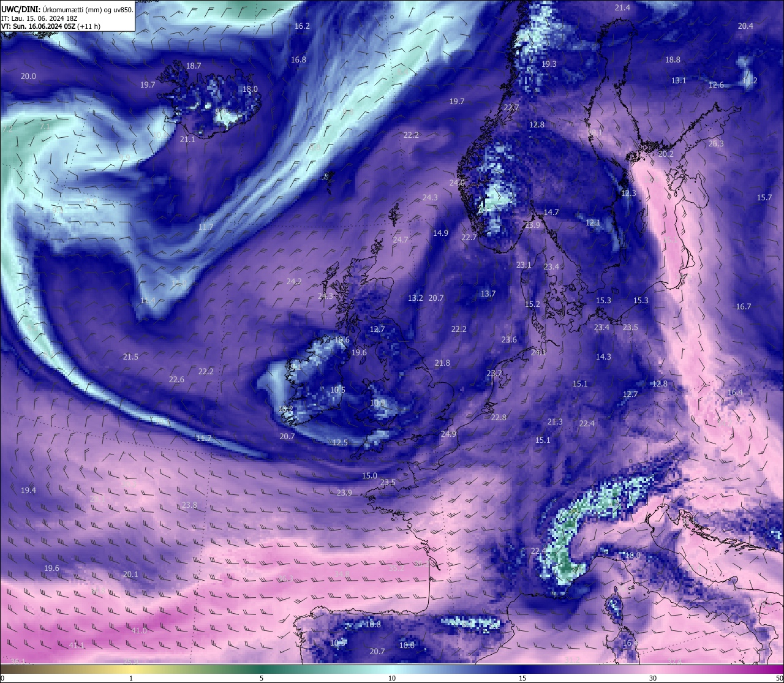The width and height of the screenshot is (784, 683).
Task: Click the 14.9 value label
Action: [x=440, y=233]
